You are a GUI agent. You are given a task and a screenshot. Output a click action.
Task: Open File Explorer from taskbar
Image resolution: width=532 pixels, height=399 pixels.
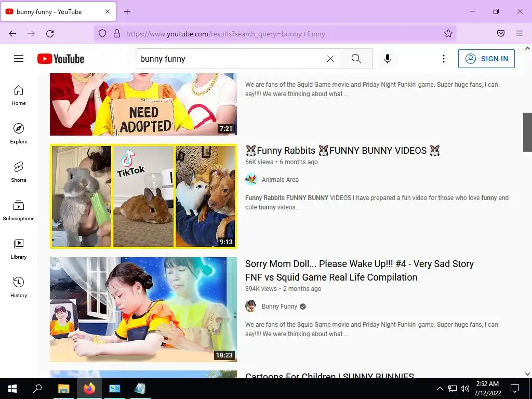(x=63, y=389)
